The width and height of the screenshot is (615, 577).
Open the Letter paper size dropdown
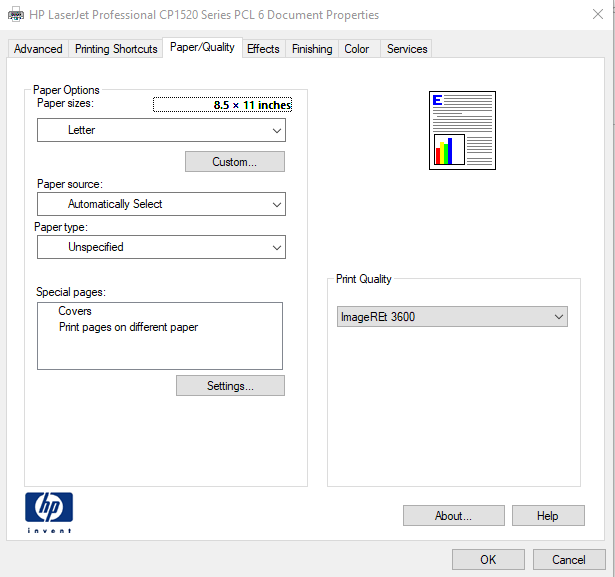161,130
